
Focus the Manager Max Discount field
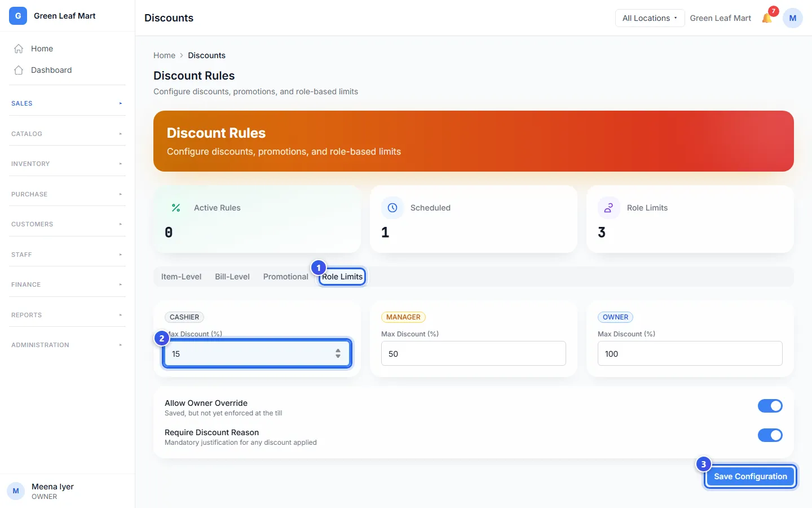474,353
